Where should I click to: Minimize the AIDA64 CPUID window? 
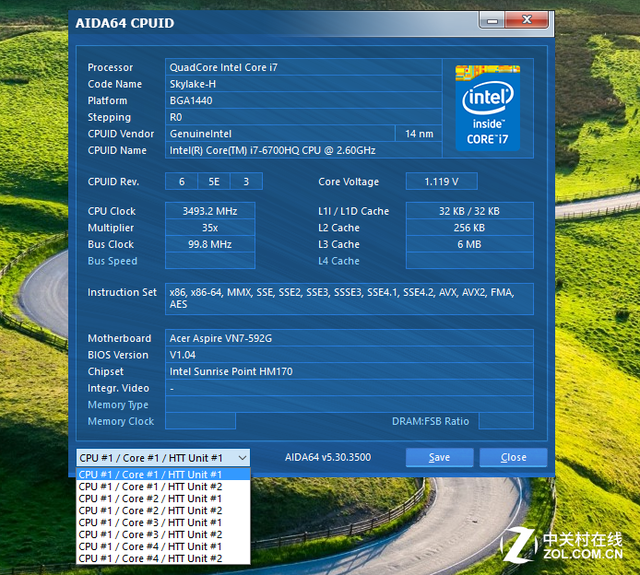coord(492,20)
